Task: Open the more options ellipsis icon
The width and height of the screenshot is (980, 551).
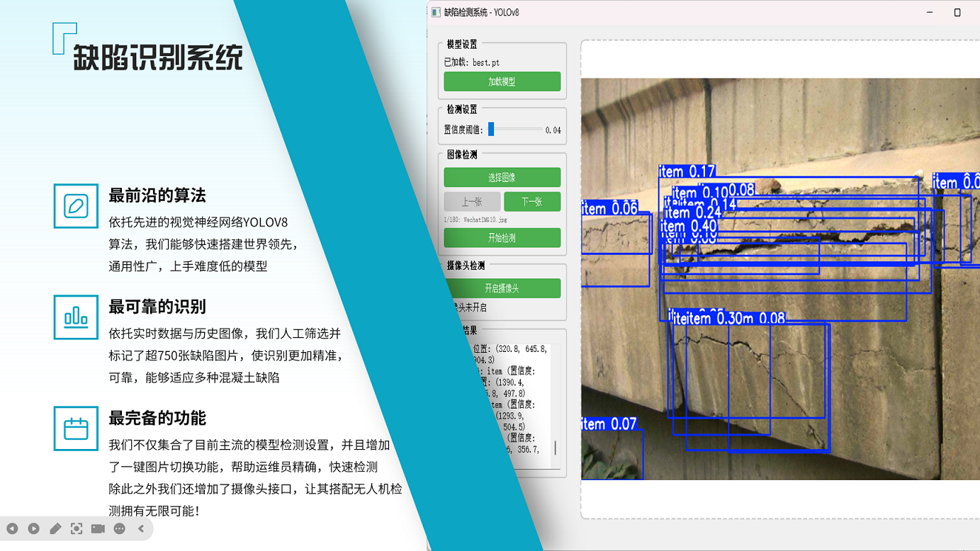Action: [120, 529]
